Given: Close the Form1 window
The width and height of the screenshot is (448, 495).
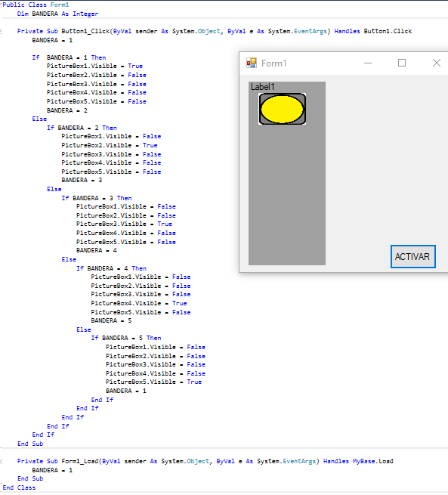Looking at the screenshot, I should click(x=437, y=63).
